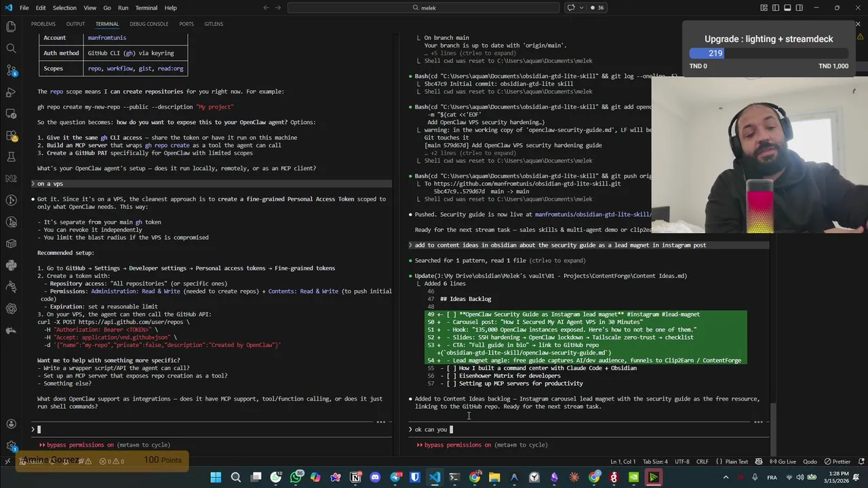The height and width of the screenshot is (488, 868).
Task: Open the Copilot chat dropdown arrow
Action: click(x=581, y=7)
